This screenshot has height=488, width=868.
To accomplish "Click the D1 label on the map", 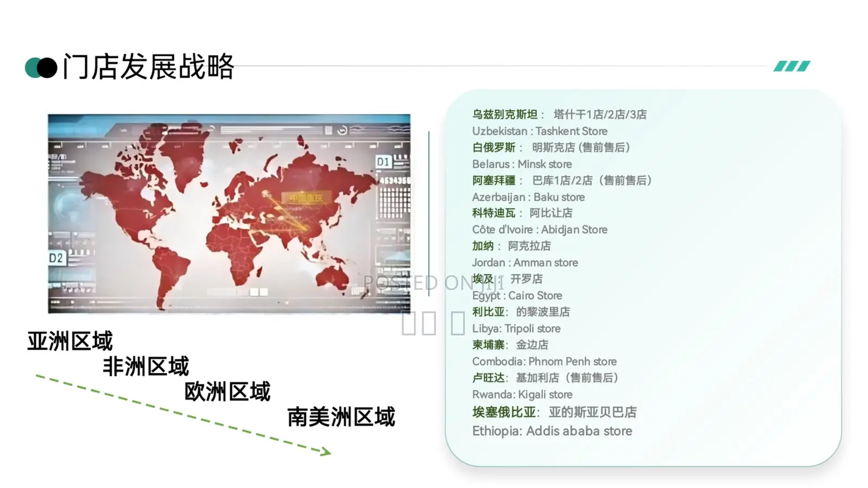I will pyautogui.click(x=383, y=162).
